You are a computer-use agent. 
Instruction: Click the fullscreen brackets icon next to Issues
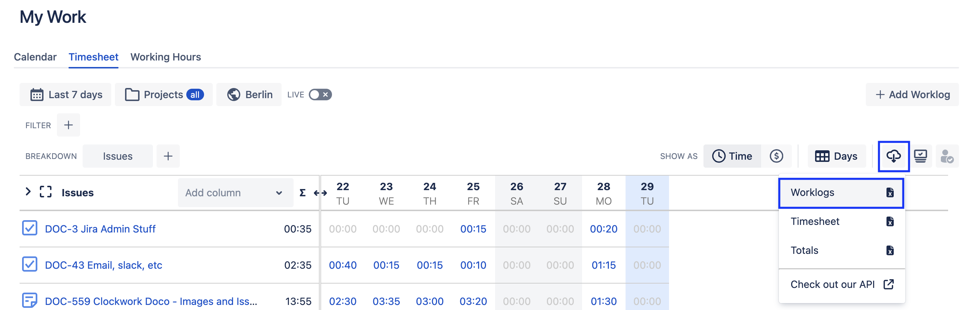(x=46, y=192)
